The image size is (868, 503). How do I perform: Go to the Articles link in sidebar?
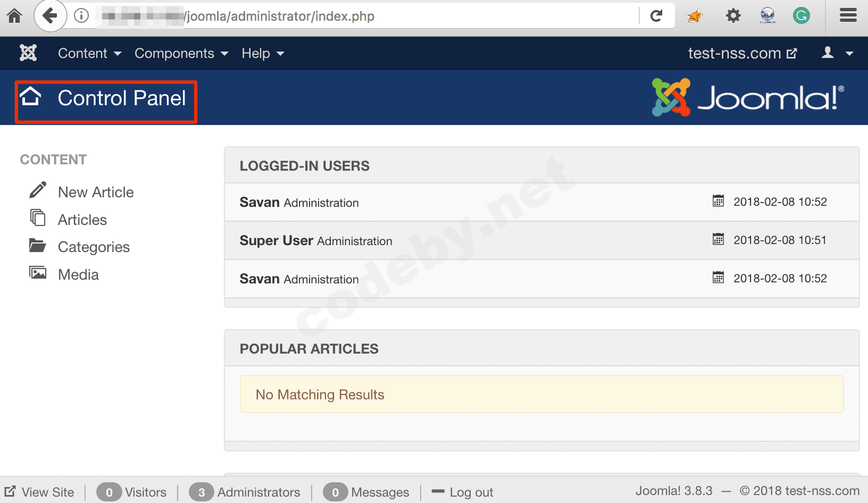[x=82, y=220]
